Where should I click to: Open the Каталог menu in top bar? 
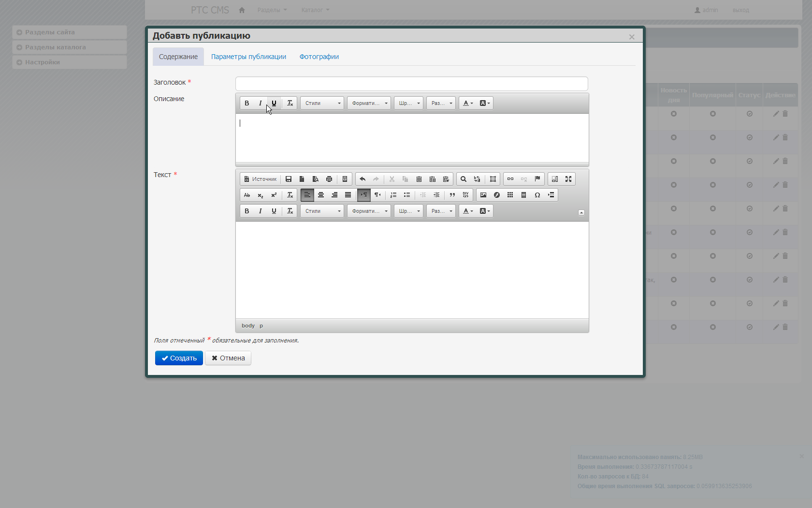click(x=315, y=10)
